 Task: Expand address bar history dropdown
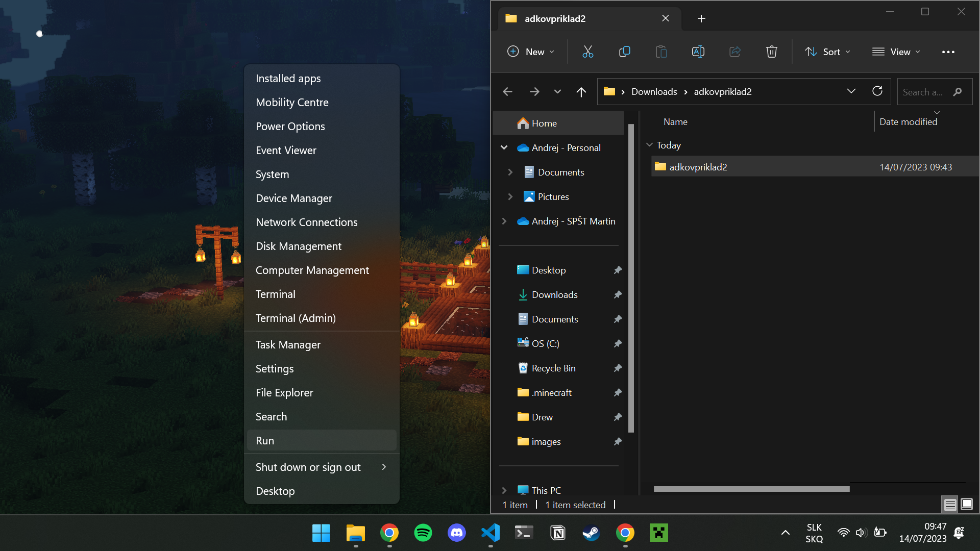click(851, 91)
